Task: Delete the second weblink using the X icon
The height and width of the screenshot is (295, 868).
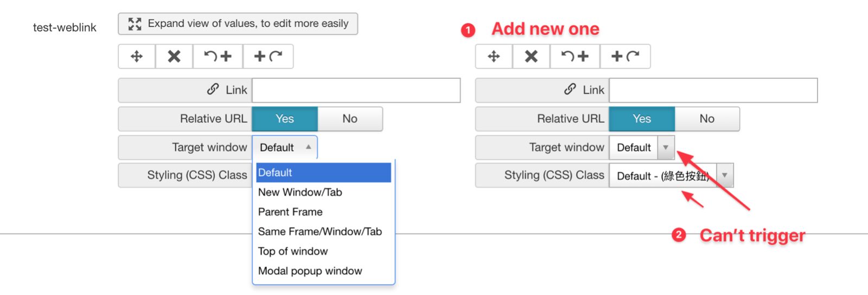Action: click(x=531, y=57)
